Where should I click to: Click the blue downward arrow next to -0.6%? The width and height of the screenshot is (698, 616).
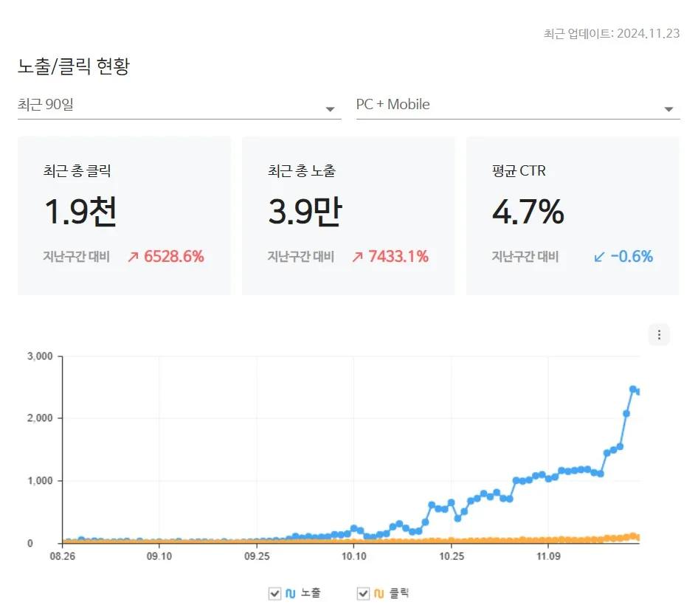point(599,257)
